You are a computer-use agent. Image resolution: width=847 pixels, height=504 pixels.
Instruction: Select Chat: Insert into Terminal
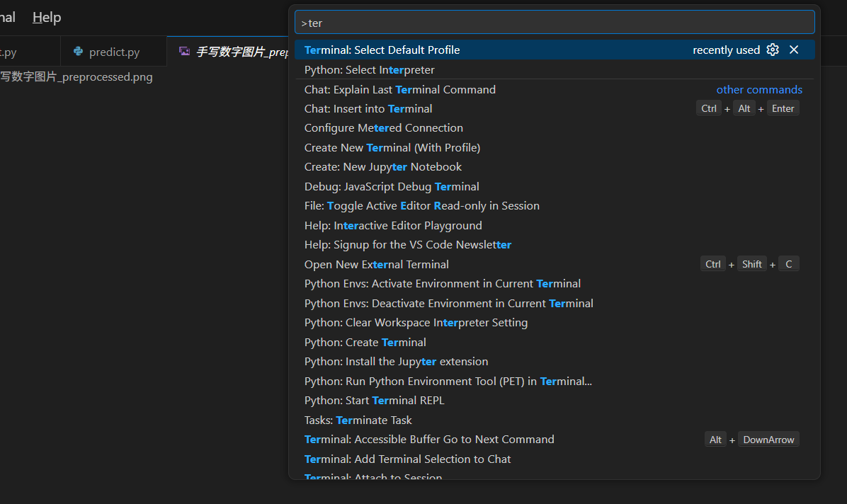click(x=555, y=108)
